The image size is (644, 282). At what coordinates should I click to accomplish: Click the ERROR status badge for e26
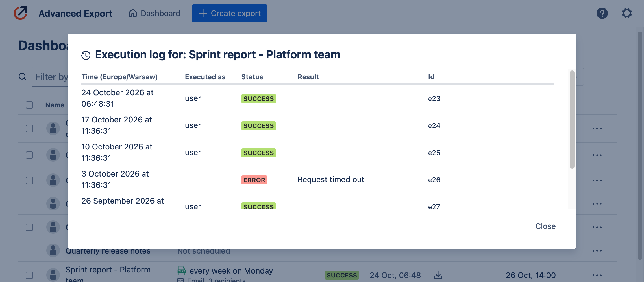[x=254, y=180]
